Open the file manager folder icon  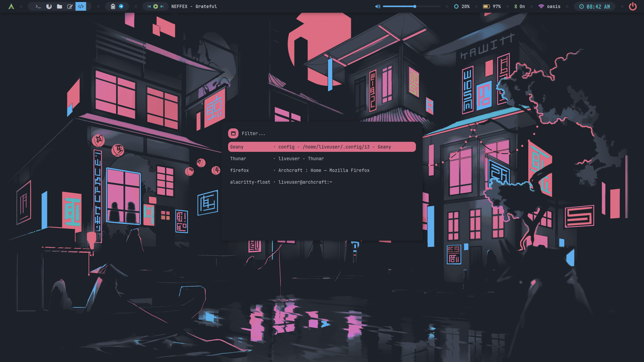(59, 6)
